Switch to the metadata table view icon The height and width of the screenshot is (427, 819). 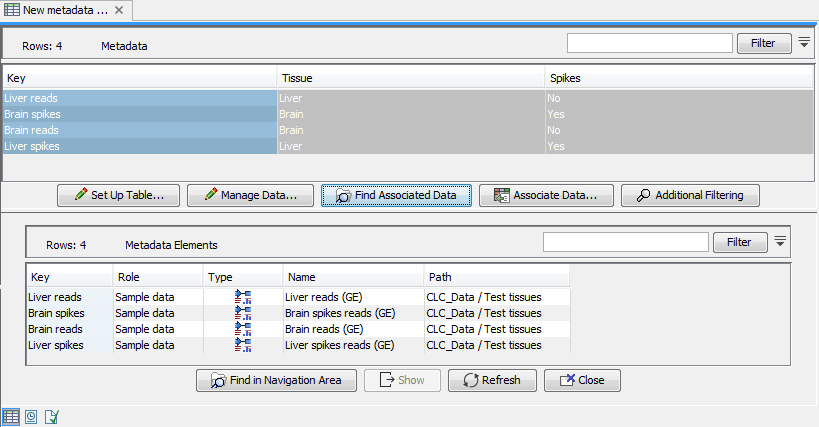tap(11, 415)
